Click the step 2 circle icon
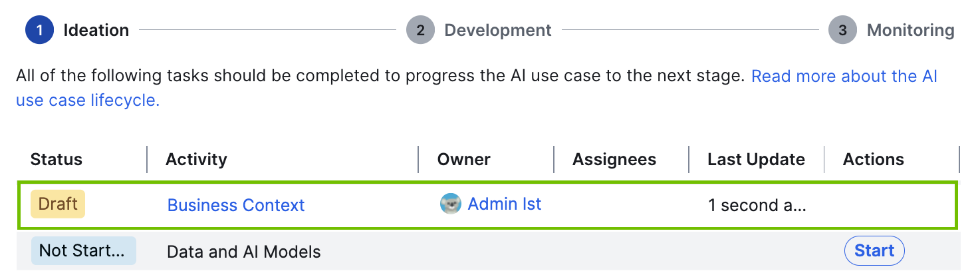980x279 pixels. click(420, 31)
